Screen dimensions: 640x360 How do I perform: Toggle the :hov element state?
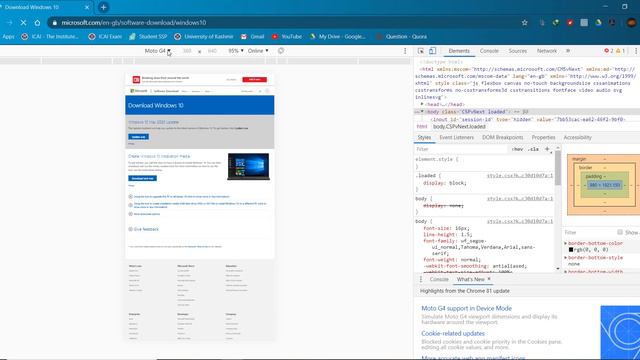[517, 149]
